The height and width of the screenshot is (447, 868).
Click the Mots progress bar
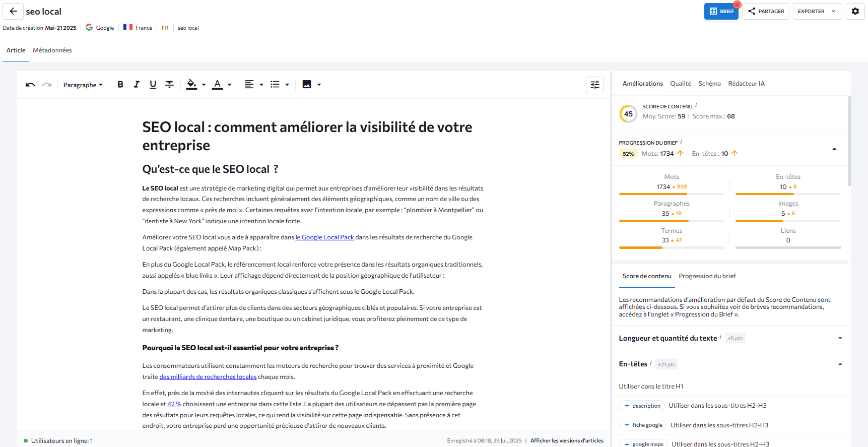click(672, 194)
